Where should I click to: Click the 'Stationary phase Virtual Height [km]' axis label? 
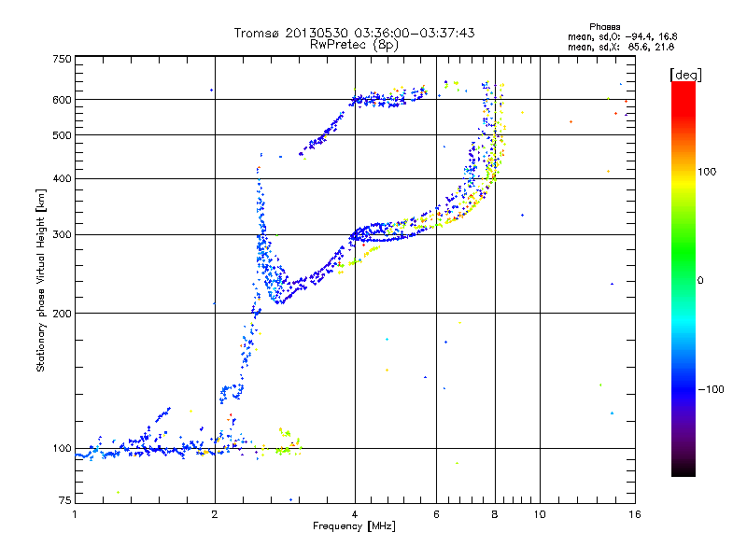(40, 280)
